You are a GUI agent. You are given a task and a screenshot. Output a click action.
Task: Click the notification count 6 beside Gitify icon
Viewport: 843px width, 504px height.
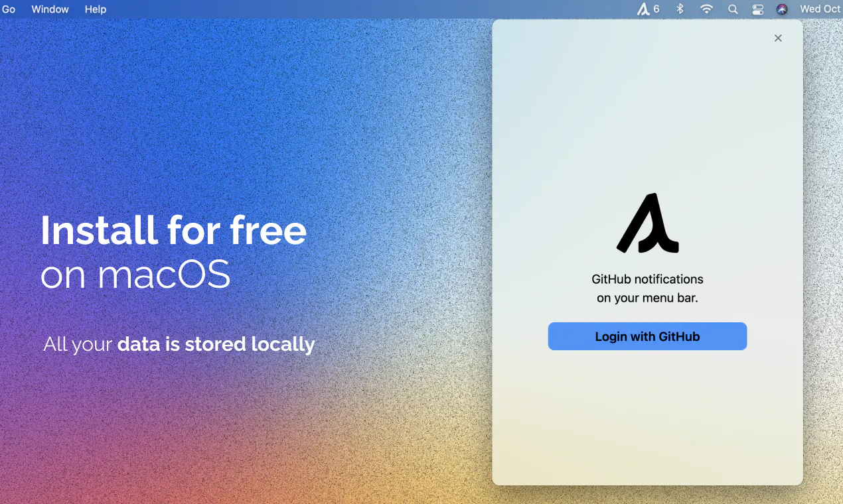656,9
